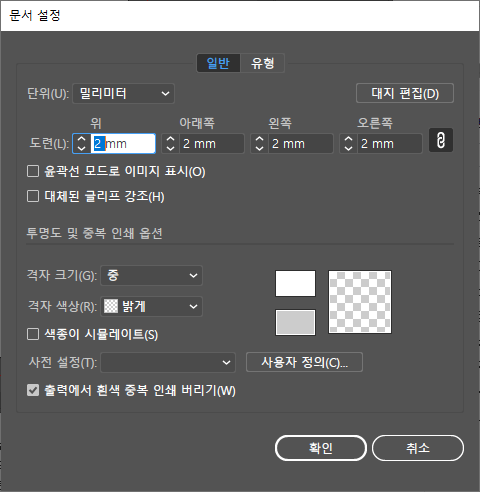
Task: Click the 문서 설정 dialog title
Action: click(35, 15)
